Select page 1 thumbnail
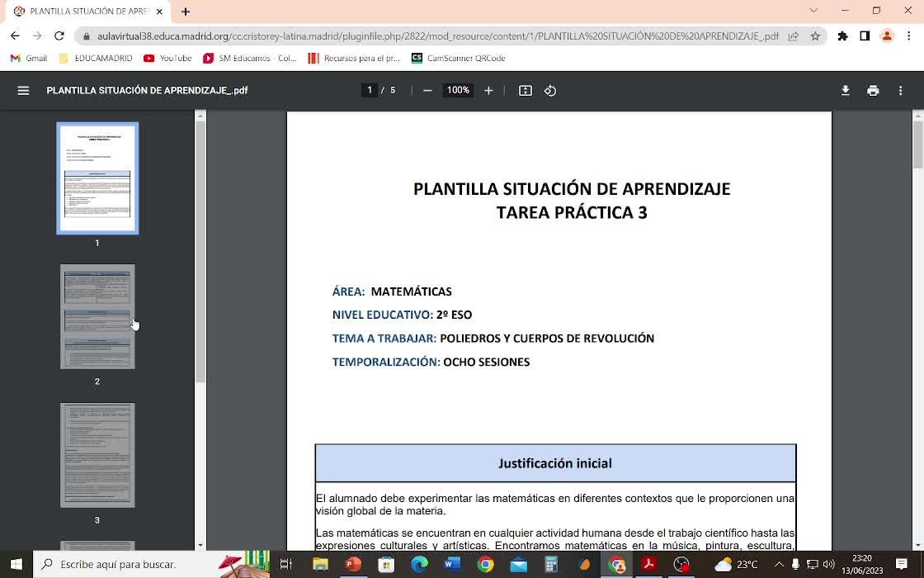The height and width of the screenshot is (578, 924). click(97, 178)
